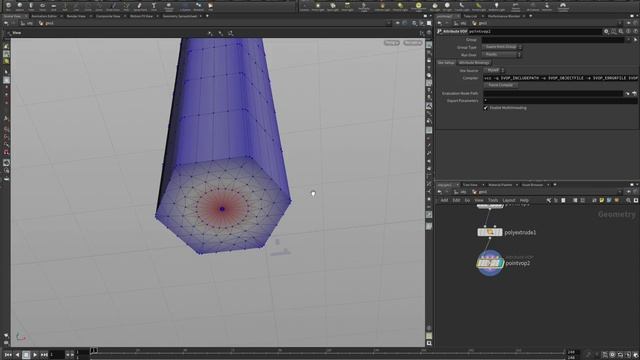Switch to Performance Monitor tab
Viewport: 640px width, 360px height.
coord(504,16)
